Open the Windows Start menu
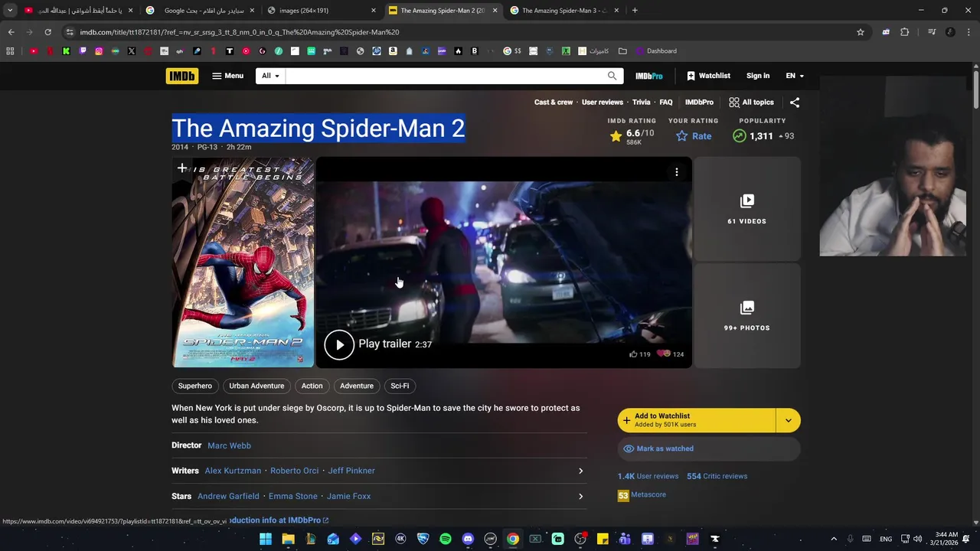The image size is (980, 551). pyautogui.click(x=266, y=539)
